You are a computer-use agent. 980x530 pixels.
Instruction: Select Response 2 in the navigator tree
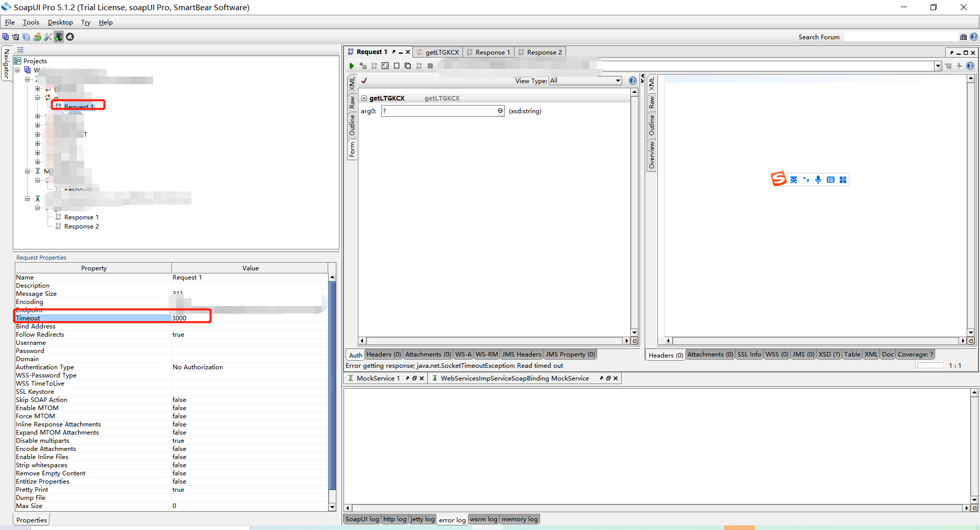(x=81, y=226)
